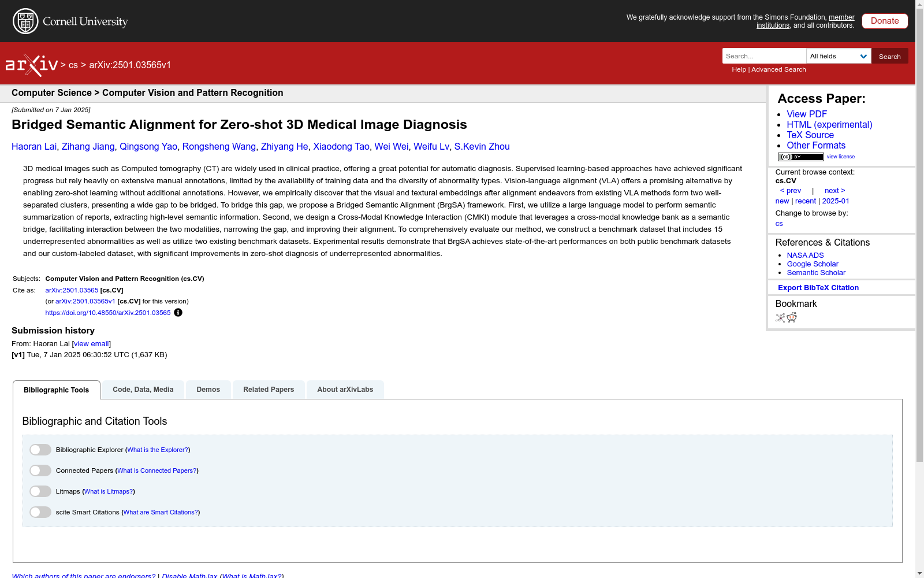Enable the Bibliographic Explorer toggle
924x578 pixels.
coord(40,449)
